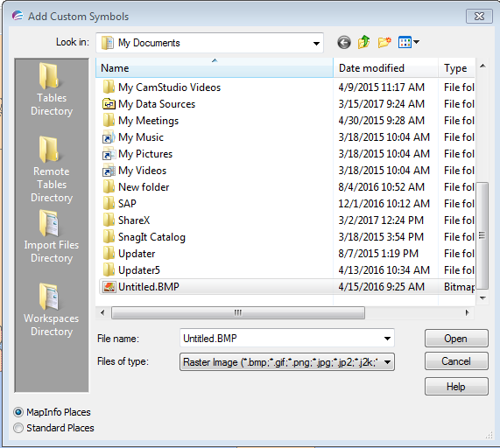Open the Tables Directory shortcut
The width and height of the screenshot is (500, 448).
click(52, 90)
